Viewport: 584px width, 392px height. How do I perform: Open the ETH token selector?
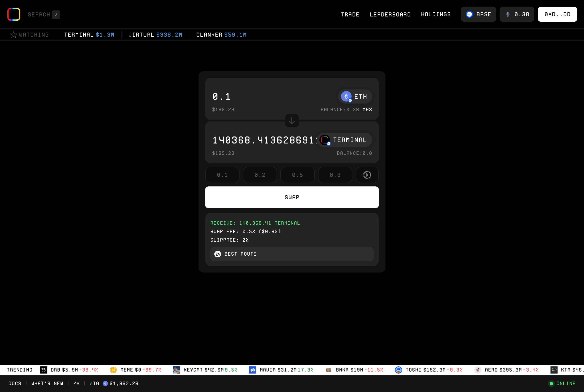(x=355, y=97)
